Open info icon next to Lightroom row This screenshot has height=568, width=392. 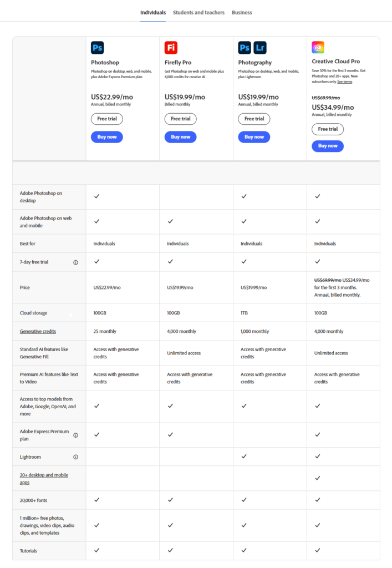pos(75,457)
